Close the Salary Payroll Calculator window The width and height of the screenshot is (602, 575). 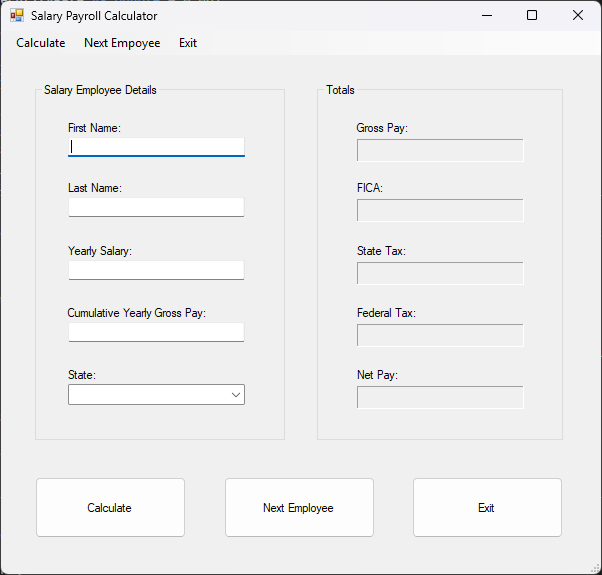[x=578, y=16]
